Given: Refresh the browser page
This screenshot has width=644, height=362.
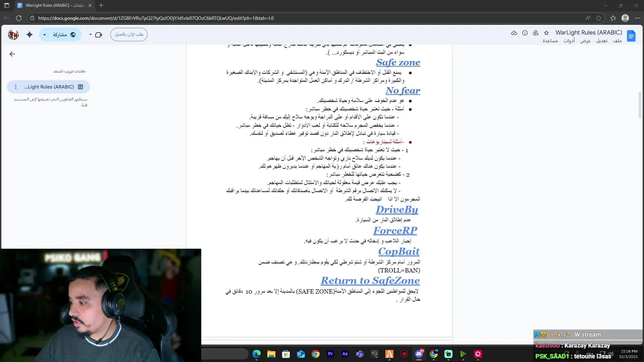Looking at the screenshot, I should point(19,18).
